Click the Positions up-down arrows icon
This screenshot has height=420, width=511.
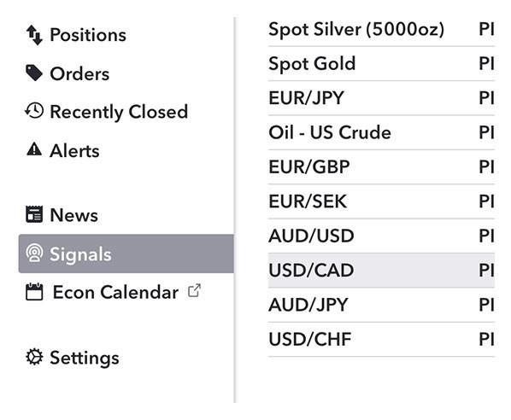(x=34, y=35)
